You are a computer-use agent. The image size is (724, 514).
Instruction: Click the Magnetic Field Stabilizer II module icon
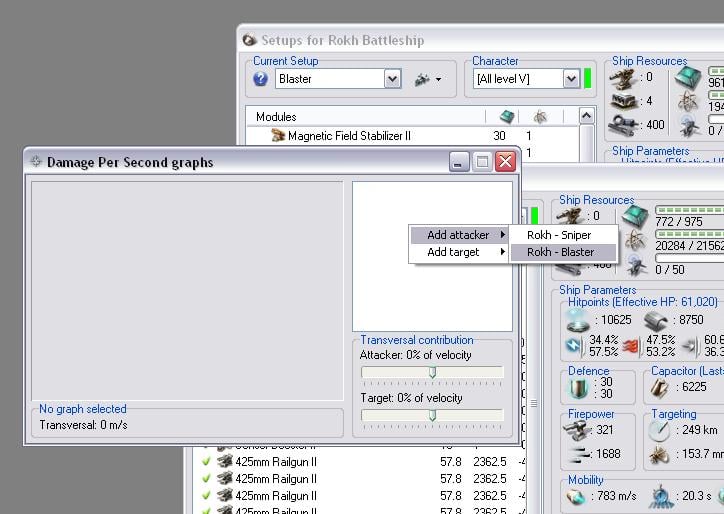(x=278, y=136)
